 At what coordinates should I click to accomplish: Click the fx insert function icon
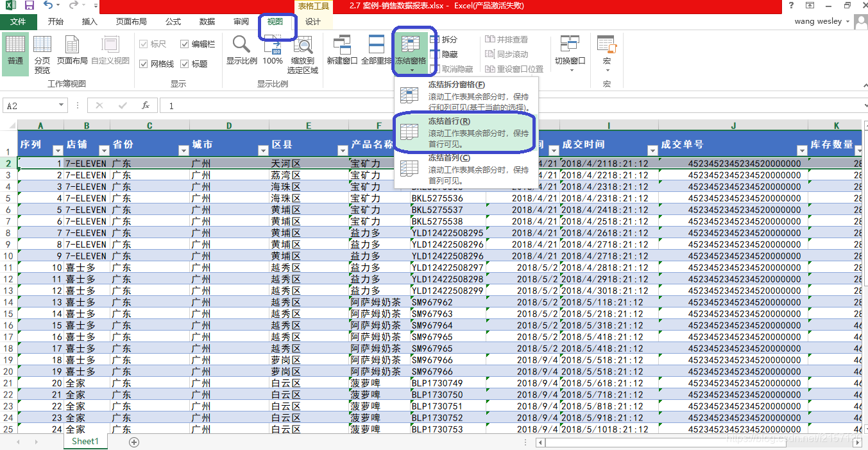tap(146, 105)
